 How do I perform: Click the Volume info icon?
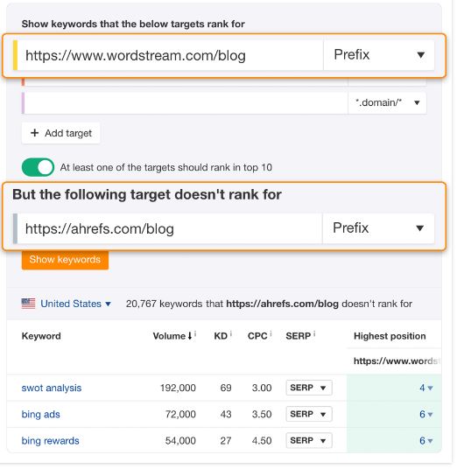(195, 334)
